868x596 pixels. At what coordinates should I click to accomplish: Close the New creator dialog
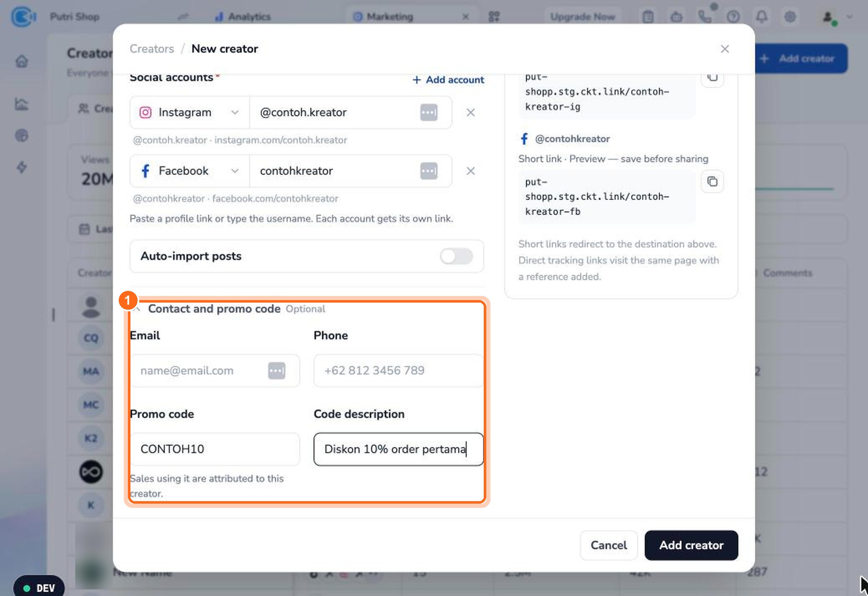click(725, 49)
